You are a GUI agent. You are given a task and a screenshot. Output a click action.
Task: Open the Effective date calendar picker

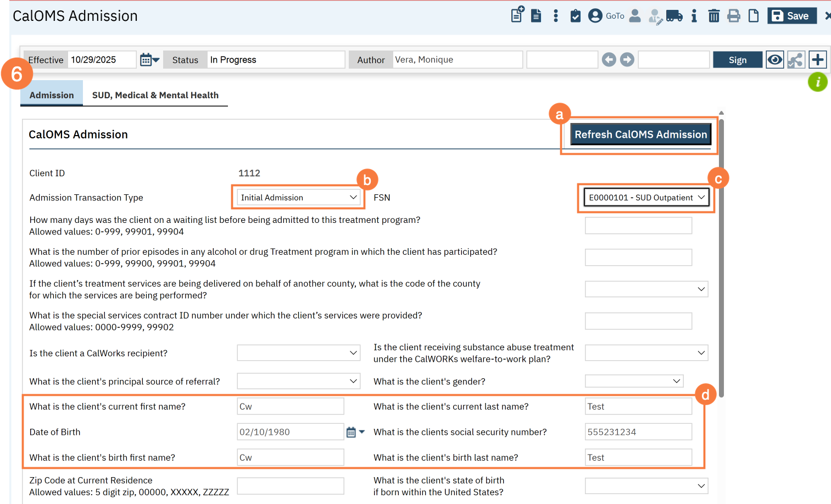pyautogui.click(x=149, y=60)
